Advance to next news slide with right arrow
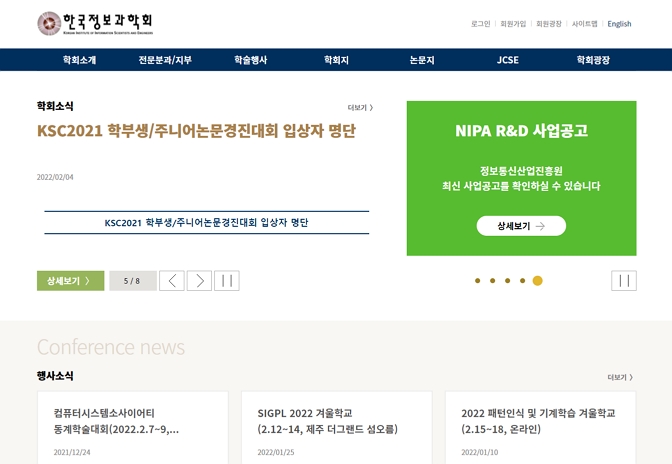This screenshot has width=672, height=464. 199,281
